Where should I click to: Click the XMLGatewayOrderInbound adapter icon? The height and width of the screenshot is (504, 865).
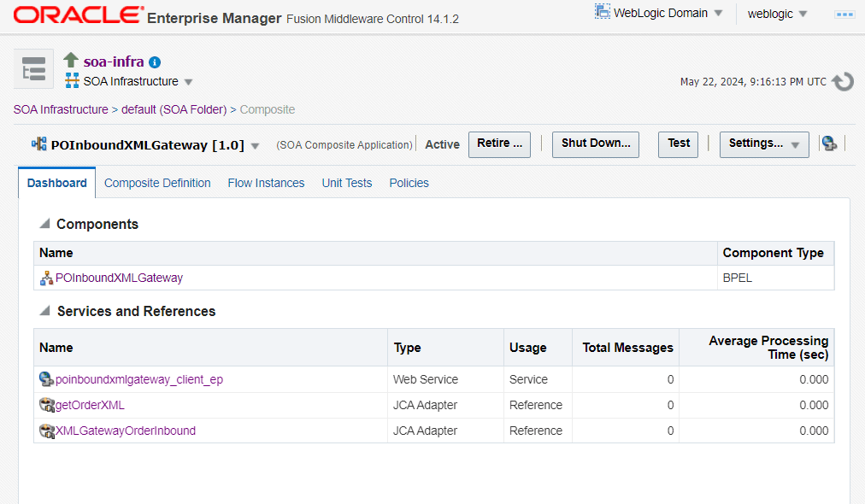pyautogui.click(x=46, y=431)
